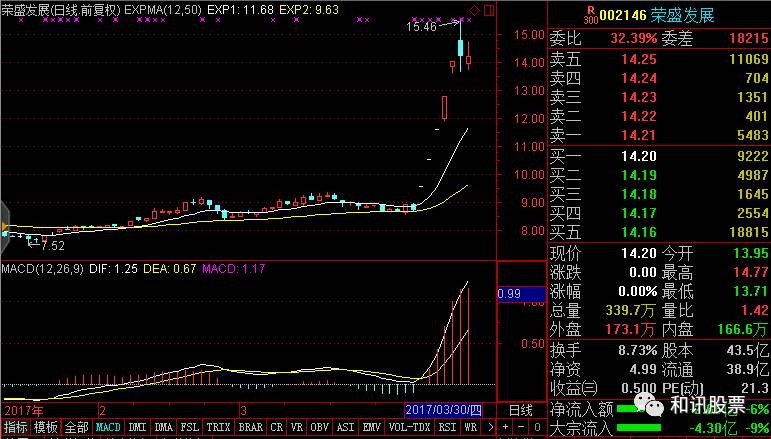
Task: Click the minus zoom button in indicator bar
Action: pyautogui.click(x=519, y=427)
